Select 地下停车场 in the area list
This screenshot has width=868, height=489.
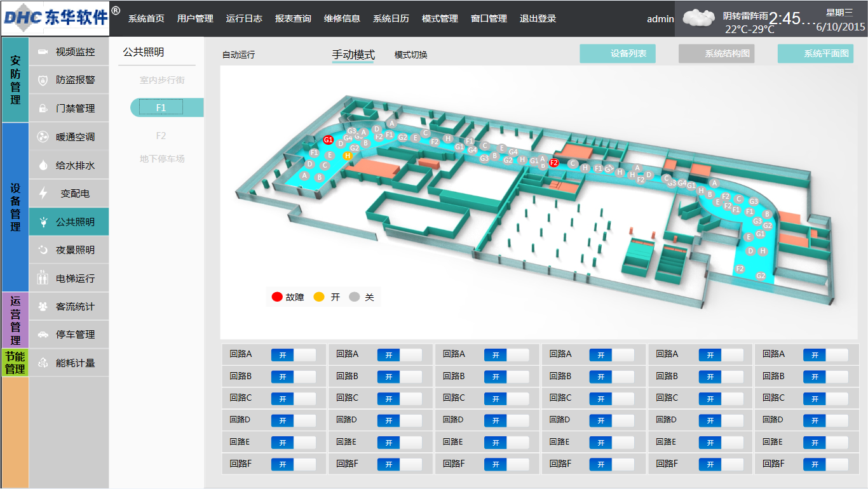pyautogui.click(x=162, y=159)
